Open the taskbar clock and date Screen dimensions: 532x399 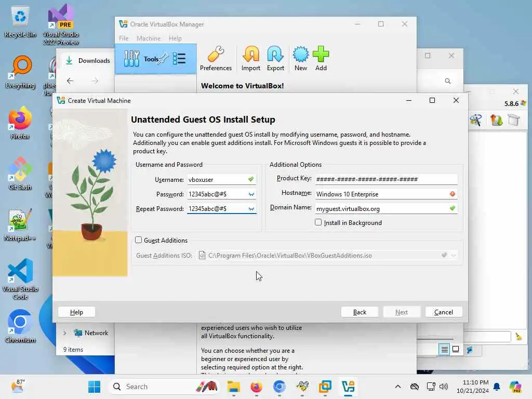(x=473, y=387)
